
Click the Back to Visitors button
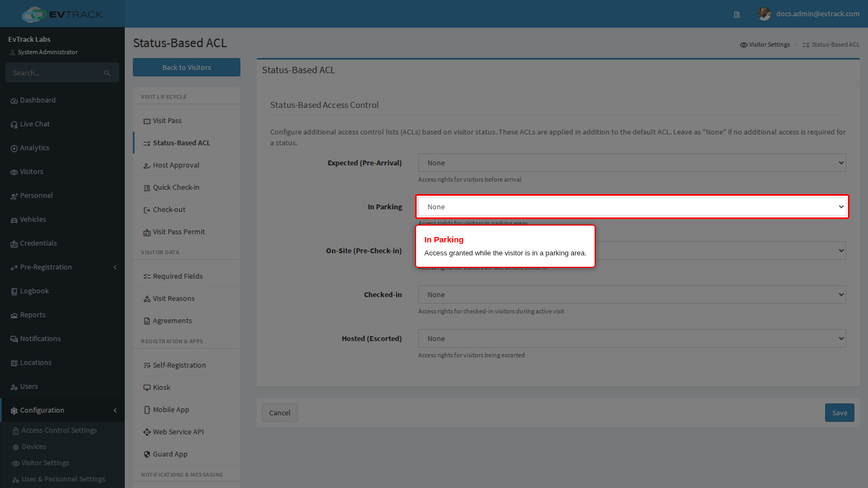tap(187, 67)
